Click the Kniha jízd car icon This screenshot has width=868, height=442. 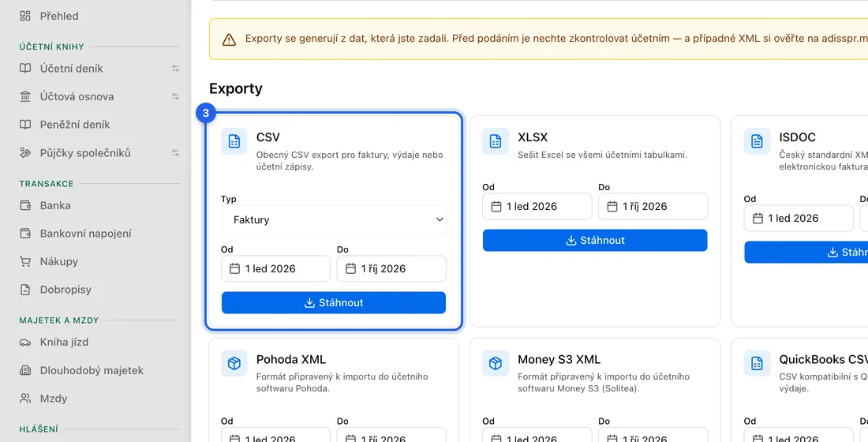[x=25, y=343]
